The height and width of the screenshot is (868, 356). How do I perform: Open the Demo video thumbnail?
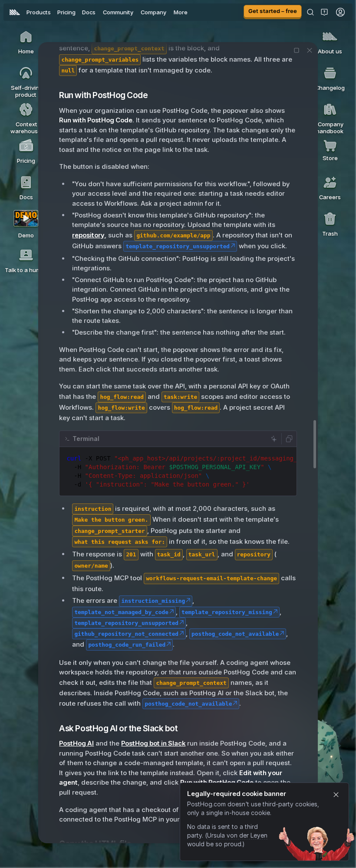point(26,218)
